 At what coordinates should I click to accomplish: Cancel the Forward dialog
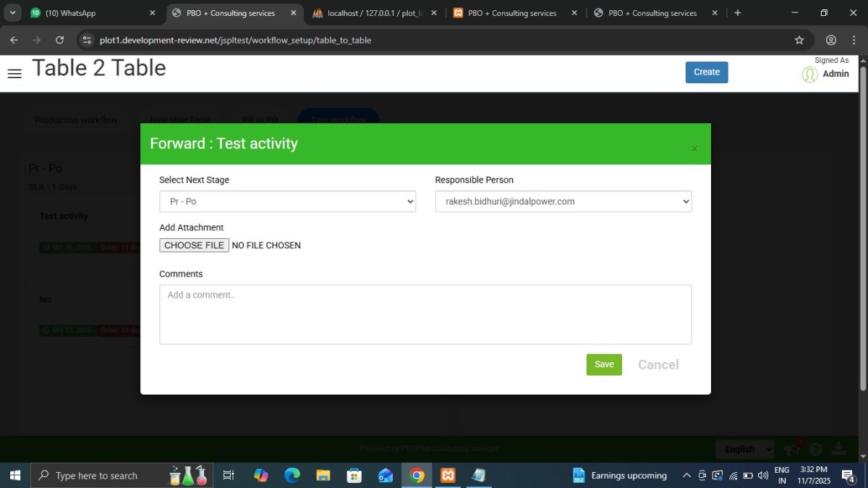coord(658,364)
